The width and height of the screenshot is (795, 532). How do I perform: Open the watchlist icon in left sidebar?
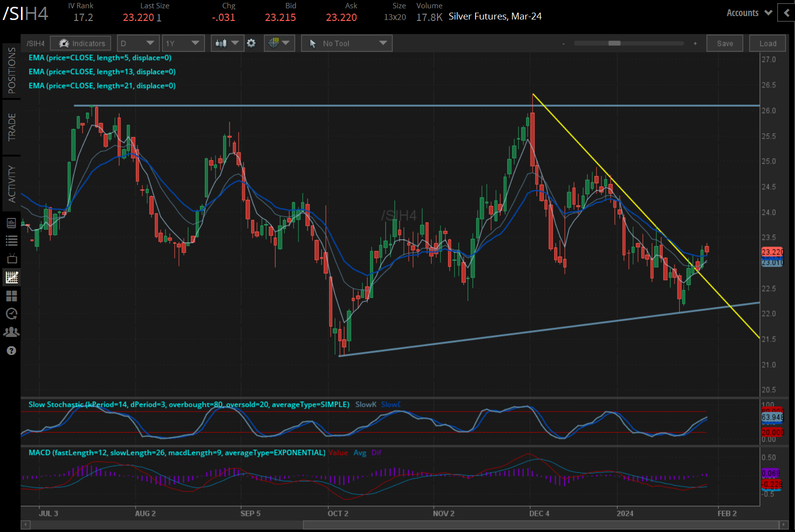coord(12,240)
